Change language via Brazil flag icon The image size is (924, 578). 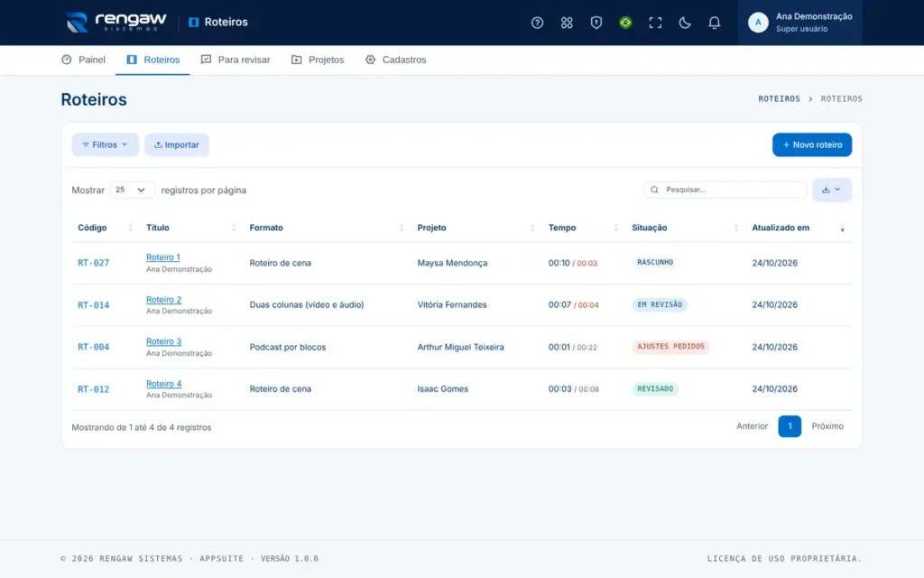(625, 23)
